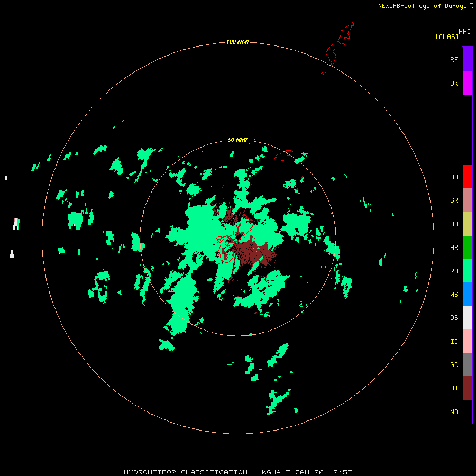Select the IC light pink legend swatch
The image size is (476, 476).
pos(467,341)
